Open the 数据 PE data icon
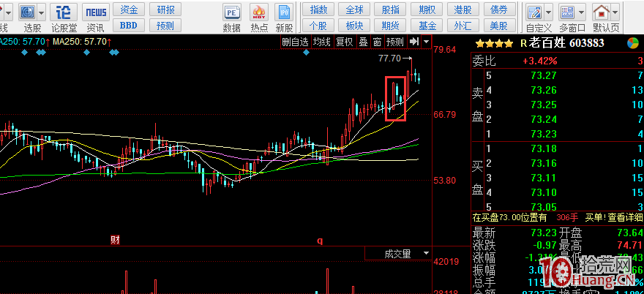Viewport: 644px width, 294px height. (232, 12)
